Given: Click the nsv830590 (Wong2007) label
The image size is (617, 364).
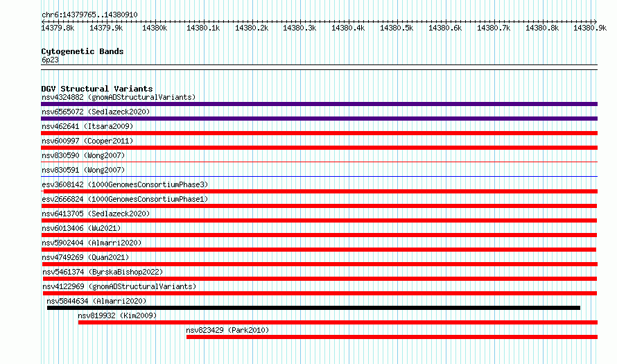Looking at the screenshot, I should 83,155.
